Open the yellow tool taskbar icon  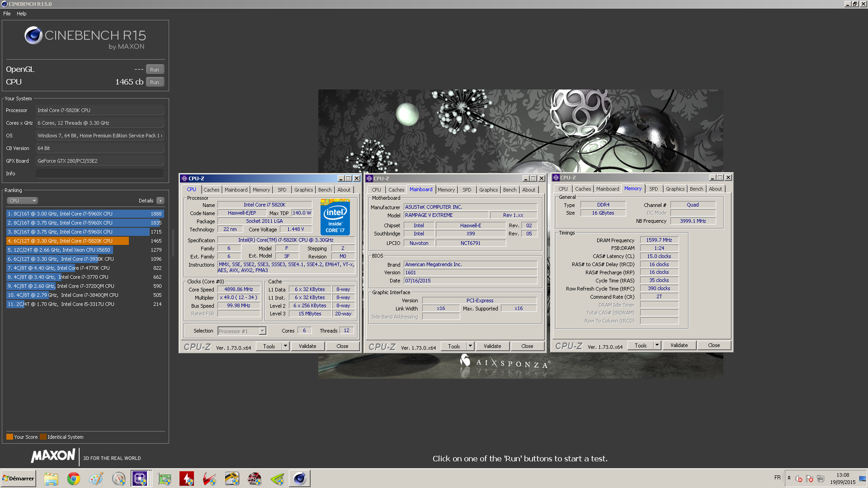coord(232,479)
